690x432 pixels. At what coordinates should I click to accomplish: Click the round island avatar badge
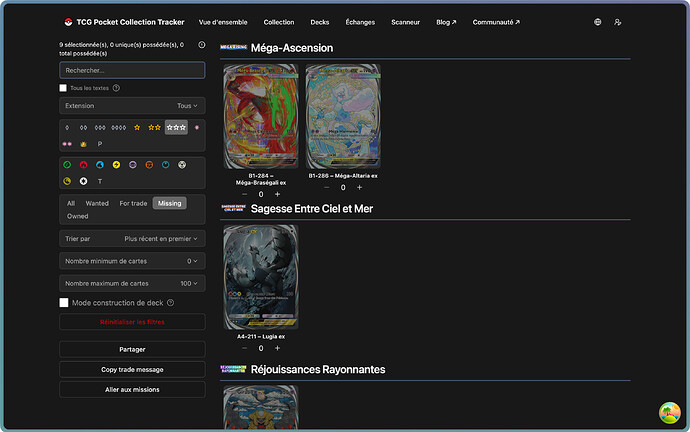click(x=670, y=413)
